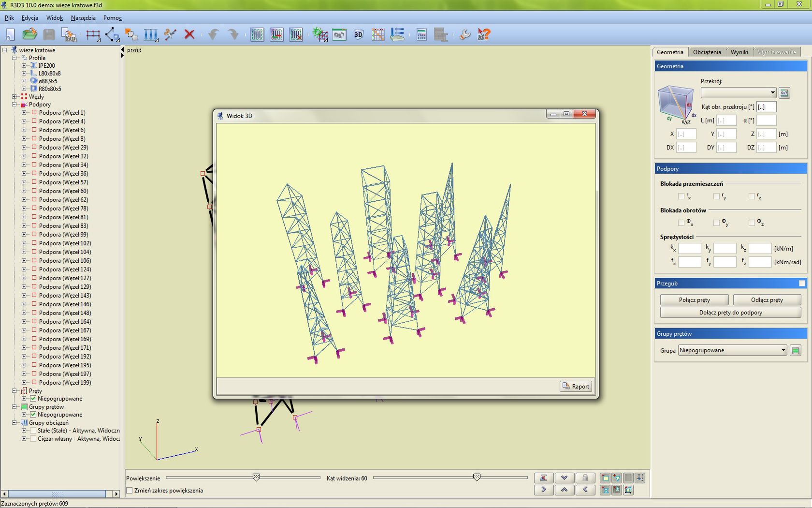Tick the ry displacement lock checkbox

[716, 196]
